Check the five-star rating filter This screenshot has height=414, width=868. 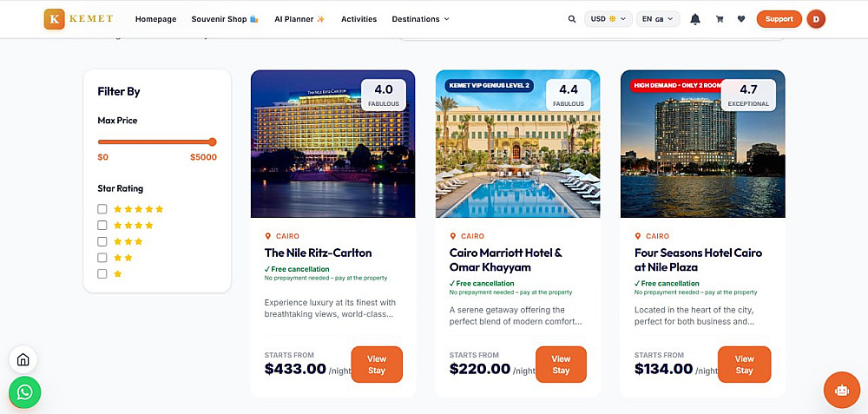[x=102, y=209]
